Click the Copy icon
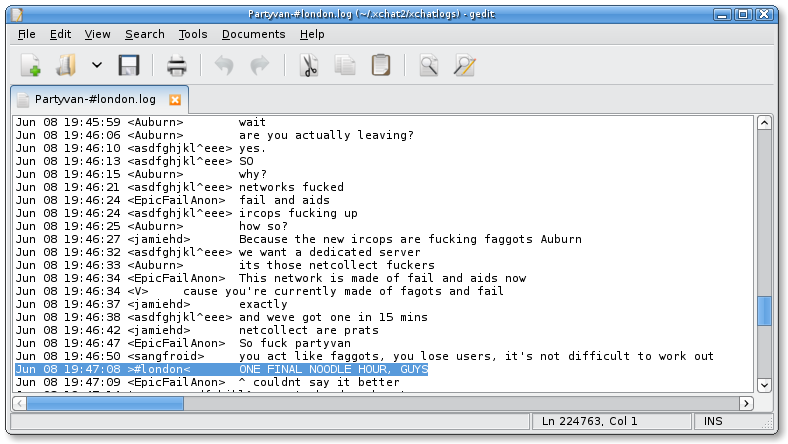788x444 pixels. (345, 66)
